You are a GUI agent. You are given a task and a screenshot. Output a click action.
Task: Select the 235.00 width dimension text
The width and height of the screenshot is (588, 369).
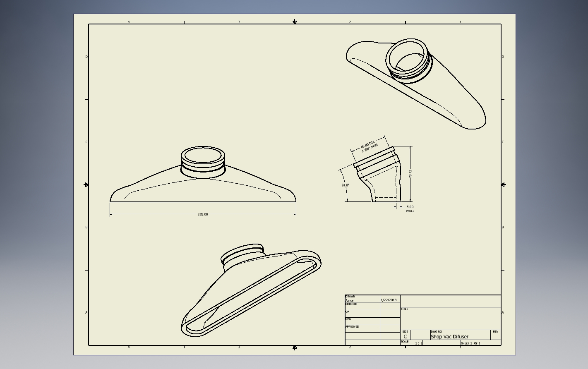203,214
